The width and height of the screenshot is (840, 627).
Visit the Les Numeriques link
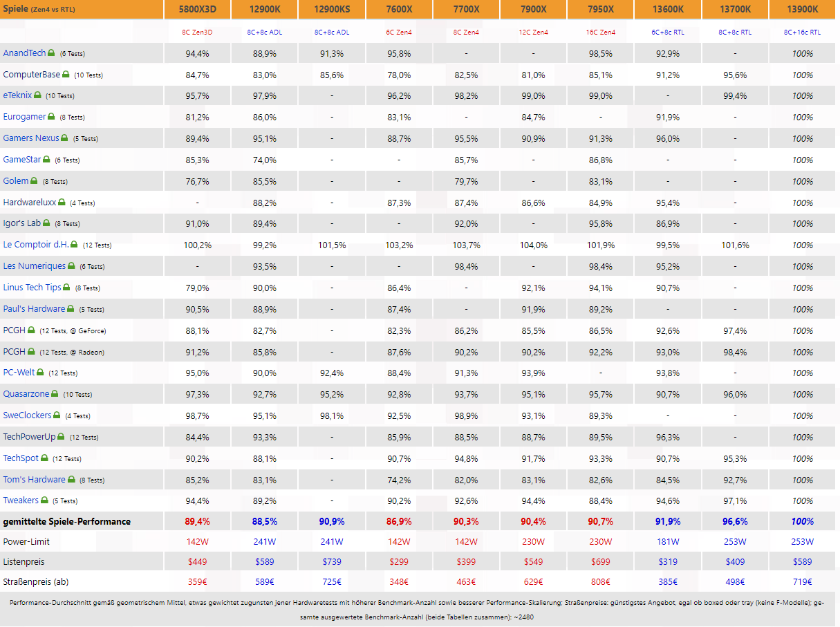click(x=35, y=266)
